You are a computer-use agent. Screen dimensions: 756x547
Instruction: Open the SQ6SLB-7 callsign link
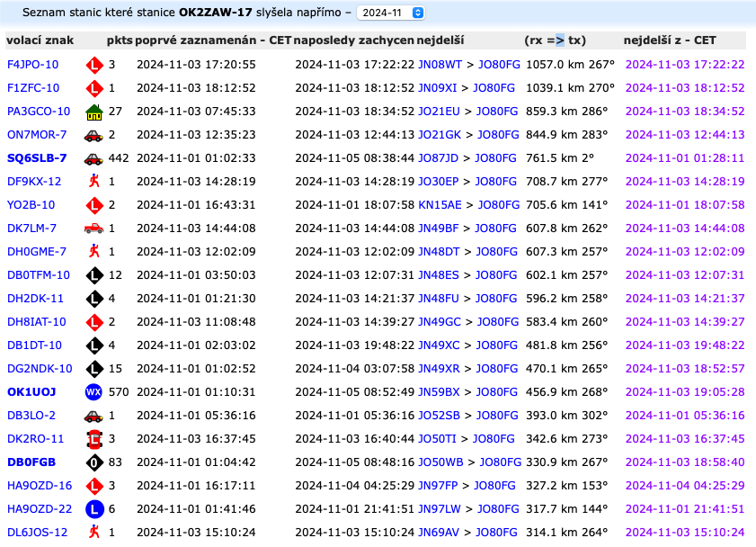point(37,158)
